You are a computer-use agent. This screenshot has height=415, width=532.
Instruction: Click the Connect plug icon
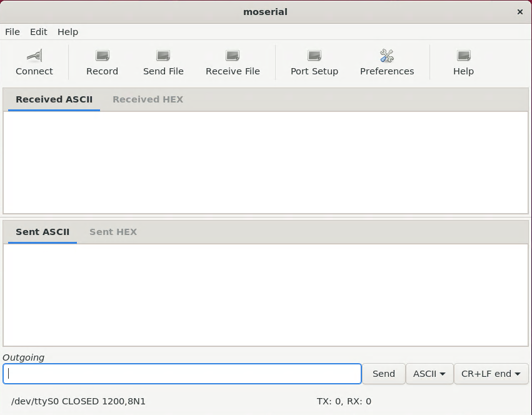pyautogui.click(x=34, y=56)
